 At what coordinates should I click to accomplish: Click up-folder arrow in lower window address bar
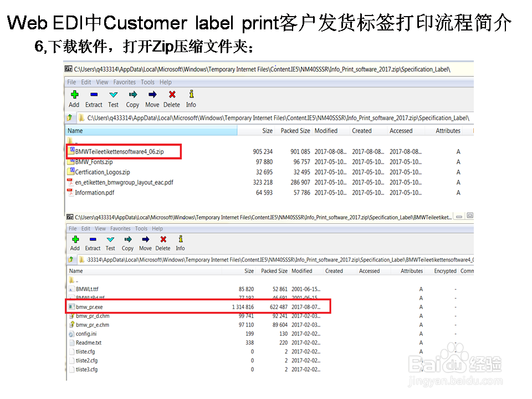click(70, 259)
